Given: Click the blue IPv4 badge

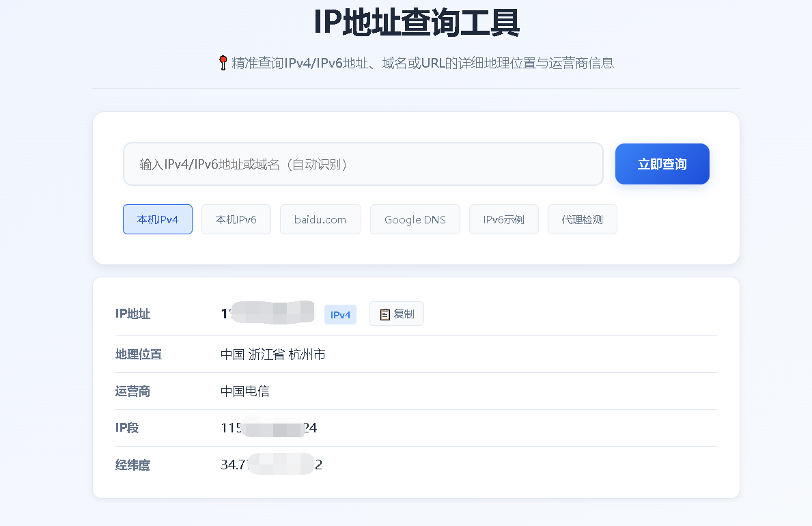Looking at the screenshot, I should pyautogui.click(x=340, y=314).
